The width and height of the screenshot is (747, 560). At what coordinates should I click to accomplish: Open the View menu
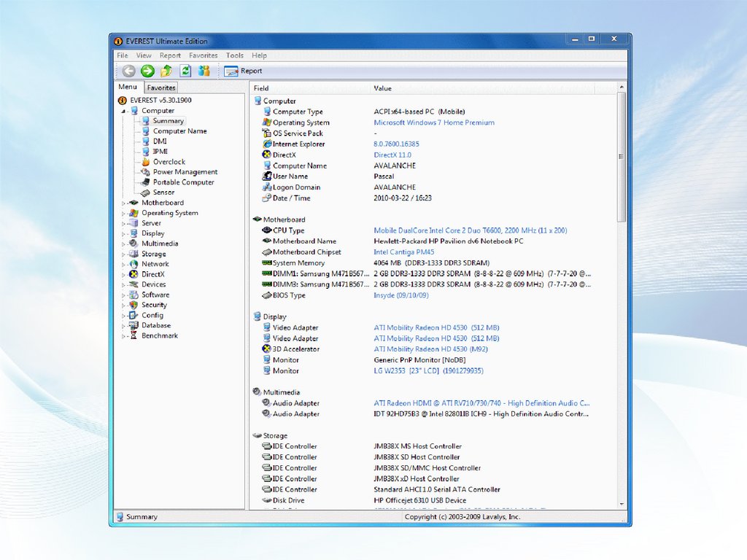(144, 55)
